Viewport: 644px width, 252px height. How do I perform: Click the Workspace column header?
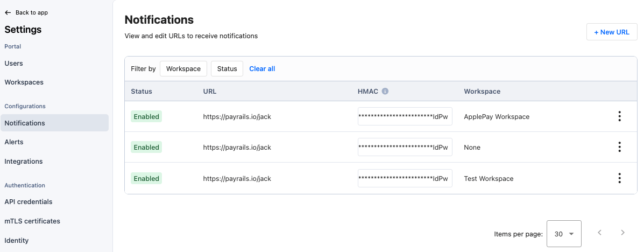[x=482, y=91]
